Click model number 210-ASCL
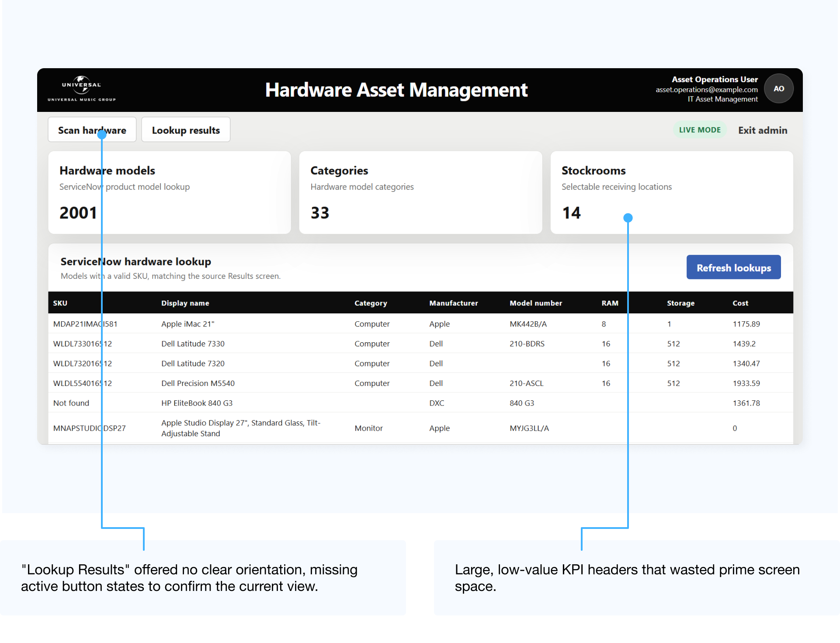840x643 pixels. [x=526, y=383]
